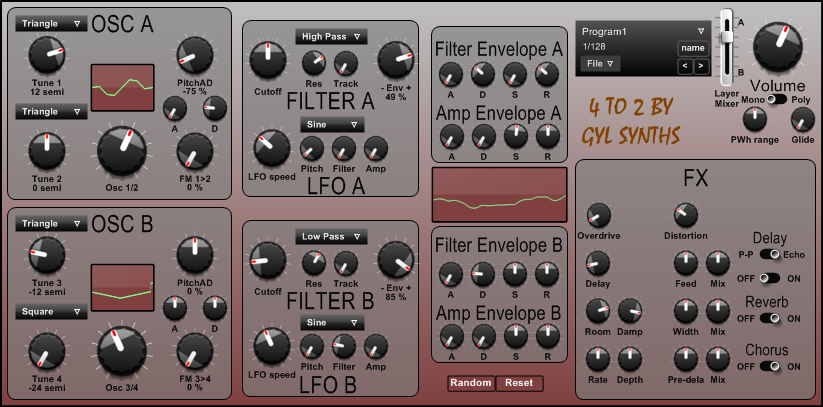
Task: Click the Osc 1/2 mix knob
Action: click(x=121, y=151)
